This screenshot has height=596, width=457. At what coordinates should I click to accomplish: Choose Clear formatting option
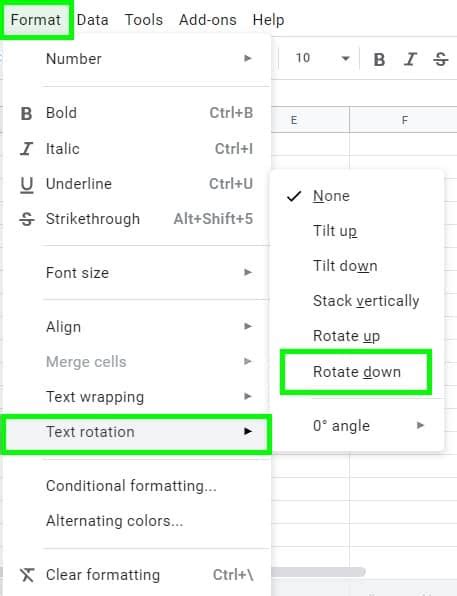(137, 575)
